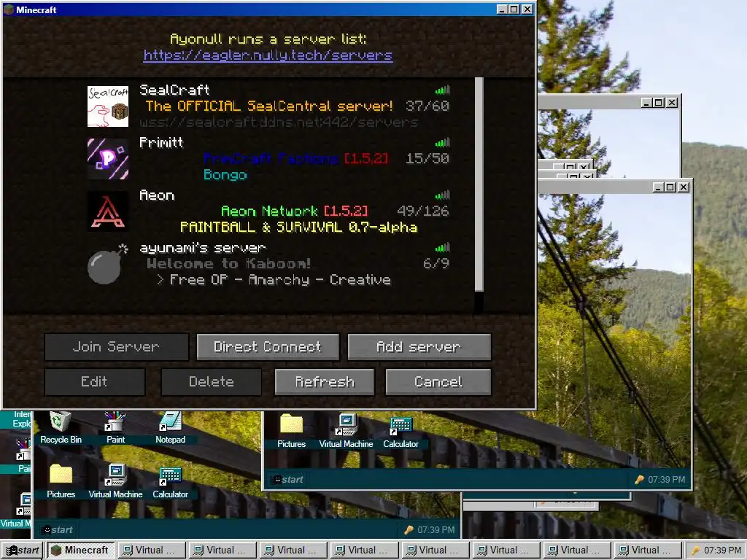Click the Bongo text under Primitt
The image size is (747, 560).
click(225, 175)
